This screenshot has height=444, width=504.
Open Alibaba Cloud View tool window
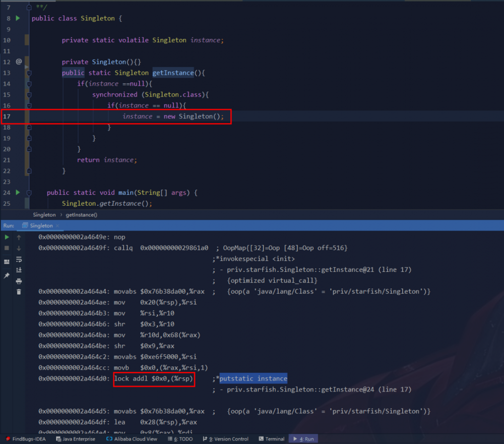(132, 439)
